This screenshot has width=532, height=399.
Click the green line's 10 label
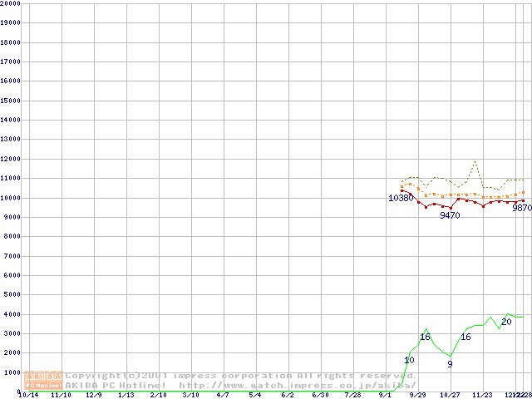(x=409, y=360)
